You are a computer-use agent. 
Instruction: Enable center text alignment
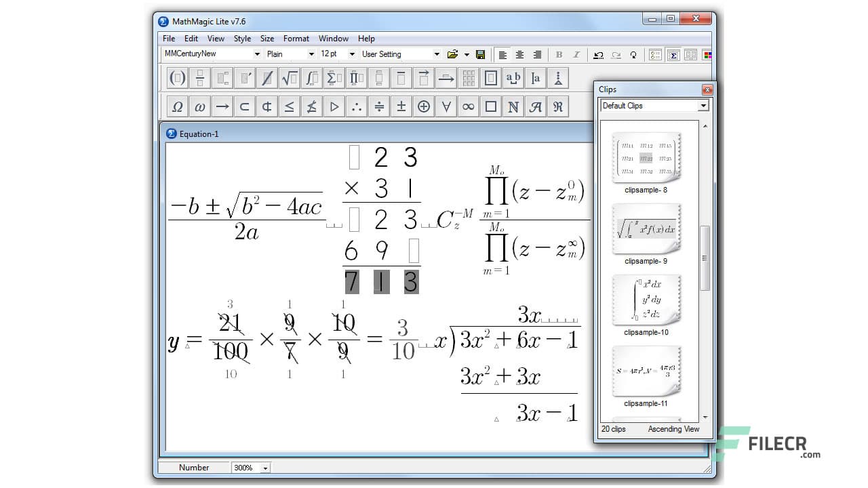click(x=519, y=54)
